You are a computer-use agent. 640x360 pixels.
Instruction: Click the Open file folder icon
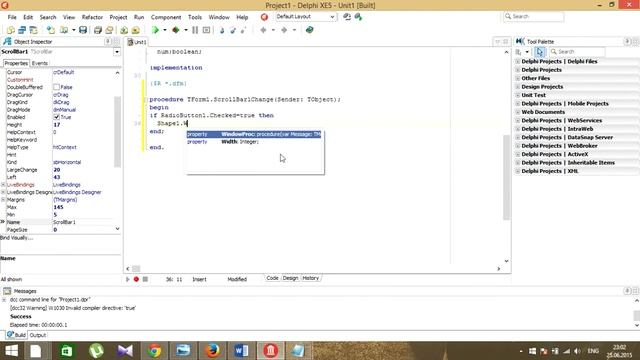coord(64,30)
